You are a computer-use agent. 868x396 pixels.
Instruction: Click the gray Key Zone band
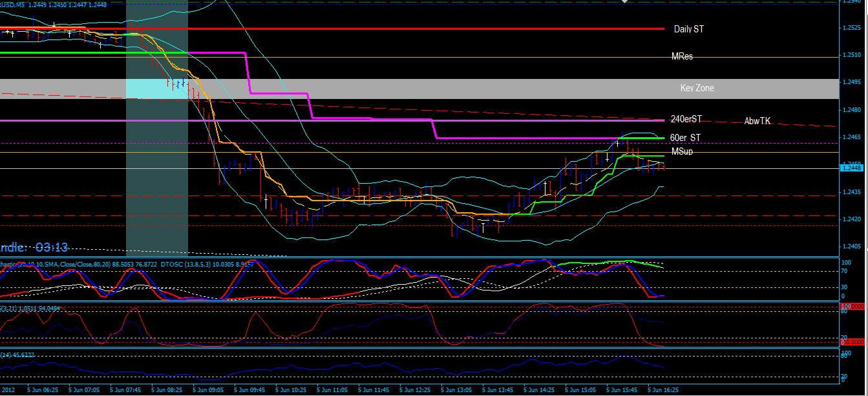click(x=452, y=87)
